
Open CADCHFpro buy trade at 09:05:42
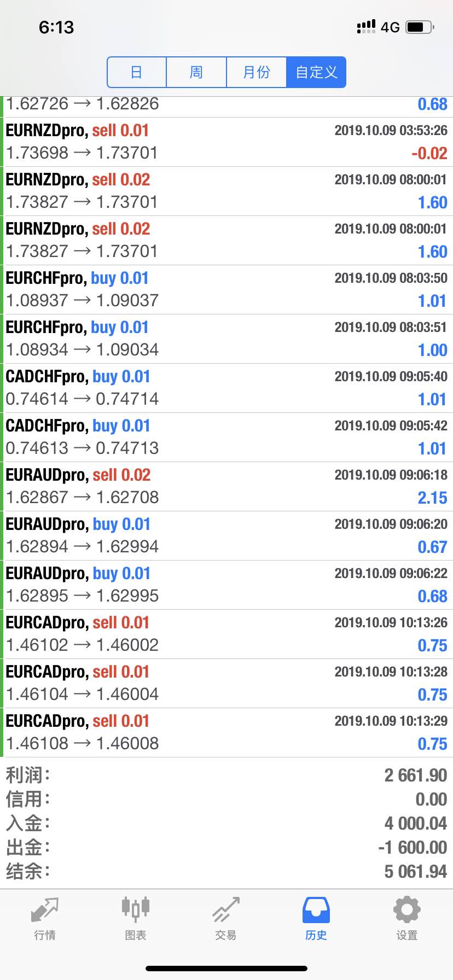226,437
